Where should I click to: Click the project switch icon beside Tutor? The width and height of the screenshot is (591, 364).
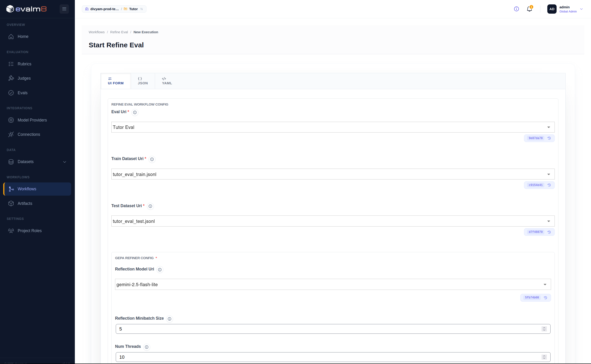[142, 9]
